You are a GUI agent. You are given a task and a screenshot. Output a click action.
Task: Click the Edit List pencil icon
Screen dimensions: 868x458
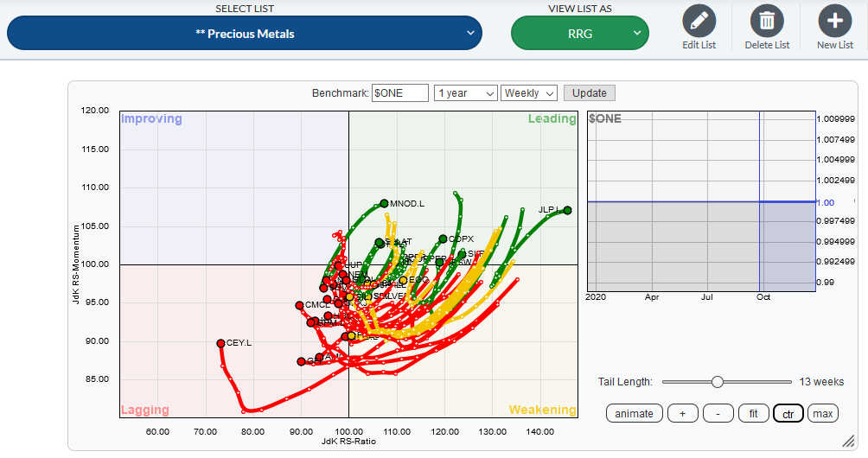point(699,21)
